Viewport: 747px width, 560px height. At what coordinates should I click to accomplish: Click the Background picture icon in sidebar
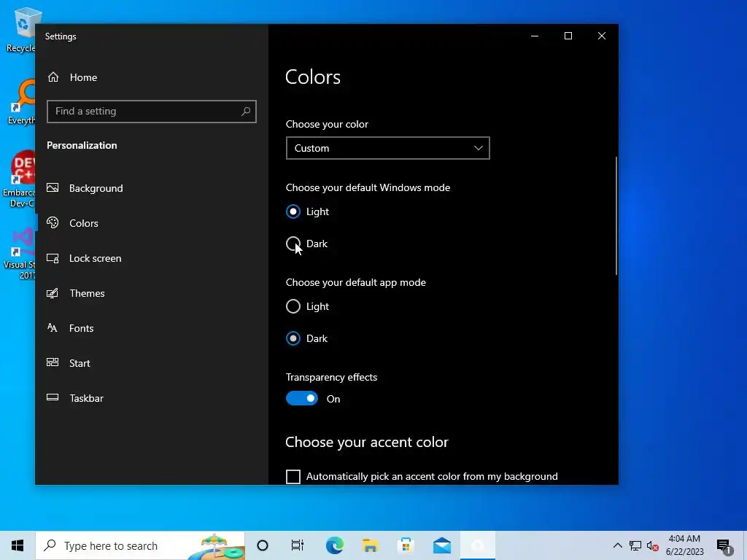pyautogui.click(x=53, y=187)
